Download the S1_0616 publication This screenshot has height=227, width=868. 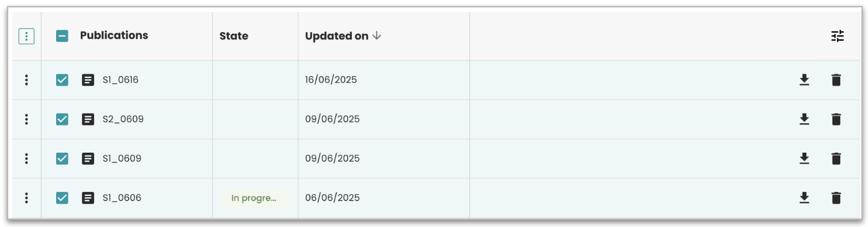(804, 80)
